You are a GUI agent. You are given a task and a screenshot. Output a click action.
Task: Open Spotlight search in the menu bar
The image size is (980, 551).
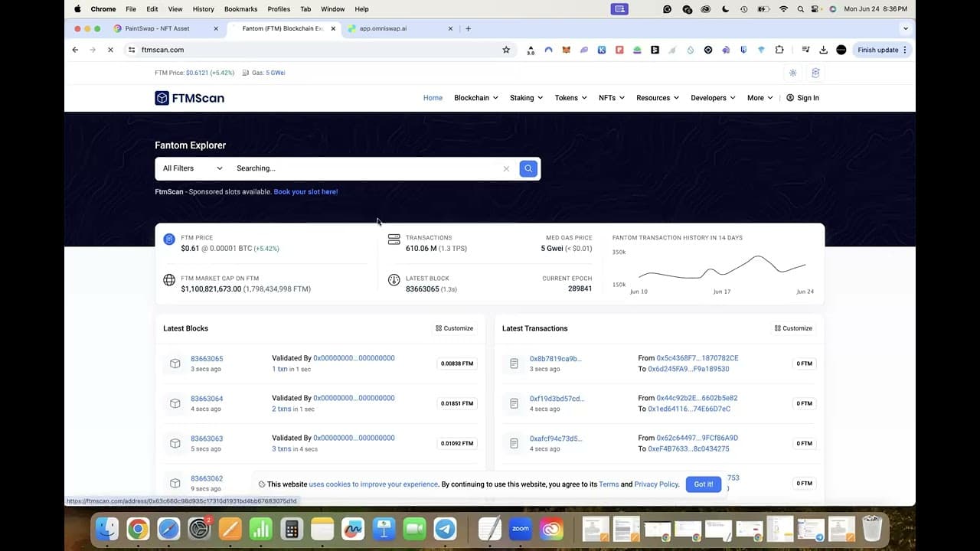[800, 9]
